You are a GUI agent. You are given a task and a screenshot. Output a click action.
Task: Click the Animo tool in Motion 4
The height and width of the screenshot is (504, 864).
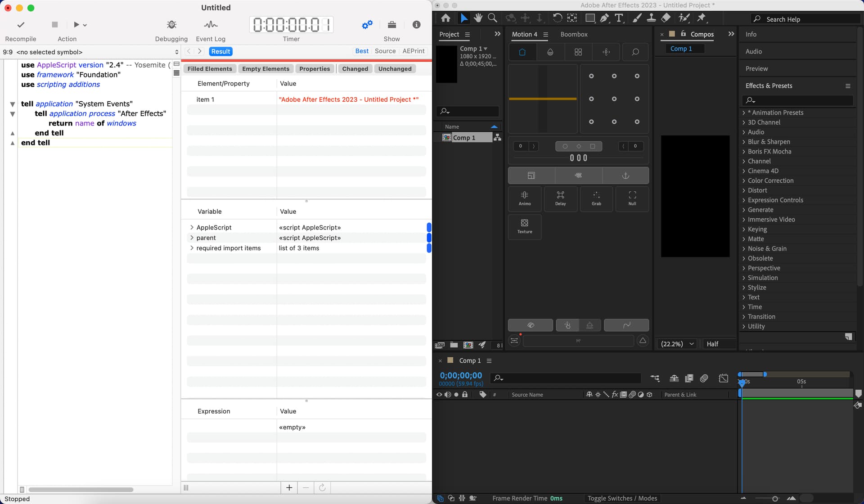click(525, 198)
